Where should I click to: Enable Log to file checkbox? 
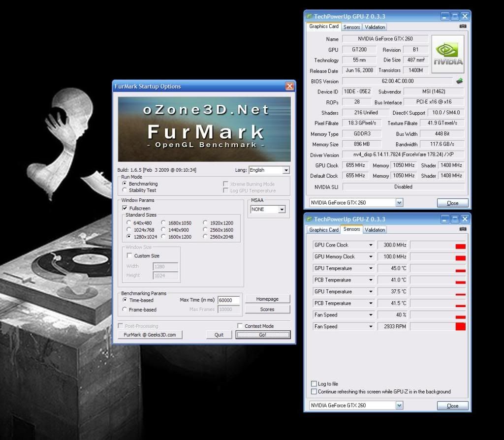pos(314,383)
